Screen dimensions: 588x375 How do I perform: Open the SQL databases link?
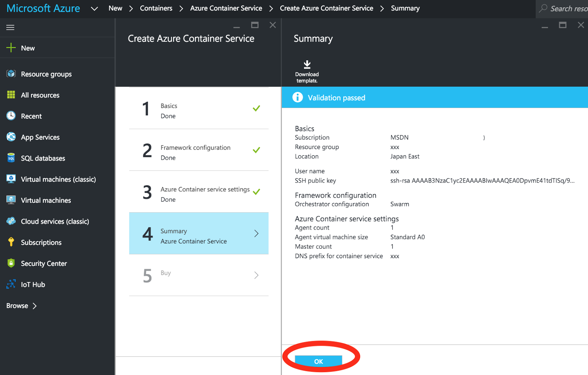click(x=43, y=158)
